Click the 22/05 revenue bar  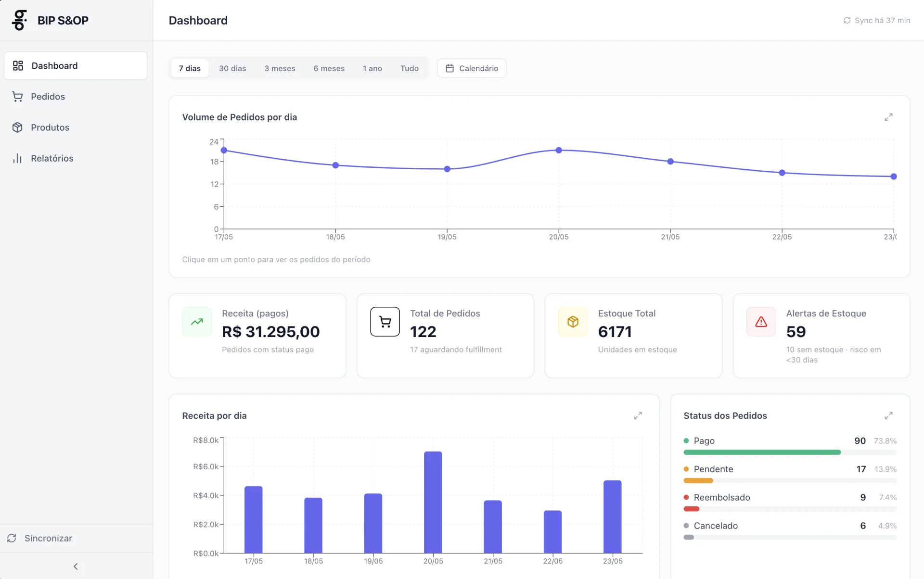(x=552, y=532)
